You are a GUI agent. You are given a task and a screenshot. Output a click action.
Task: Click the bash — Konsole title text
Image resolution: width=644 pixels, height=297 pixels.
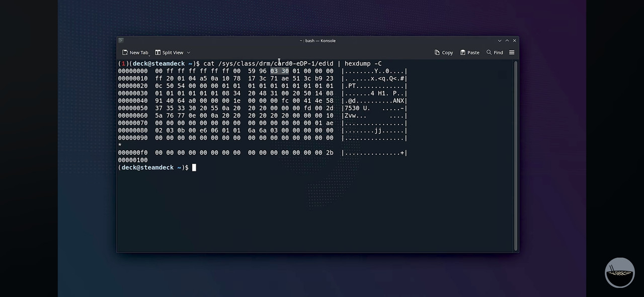[x=317, y=41]
